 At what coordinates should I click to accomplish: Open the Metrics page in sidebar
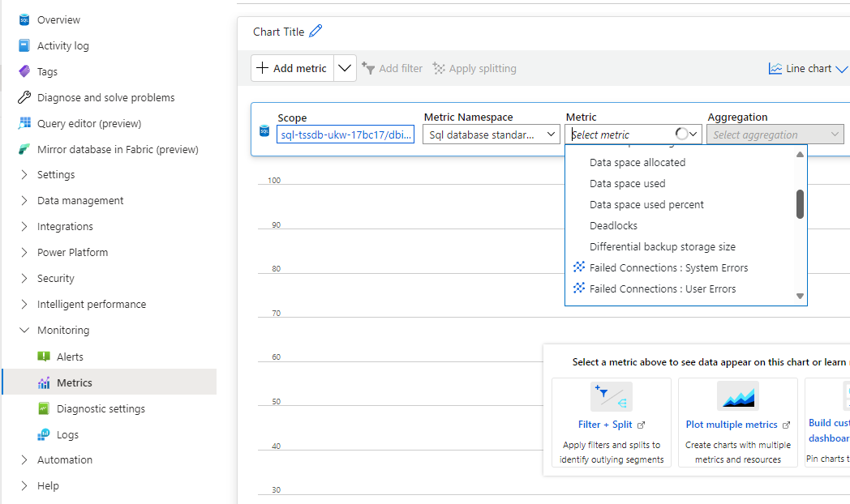tap(109, 382)
